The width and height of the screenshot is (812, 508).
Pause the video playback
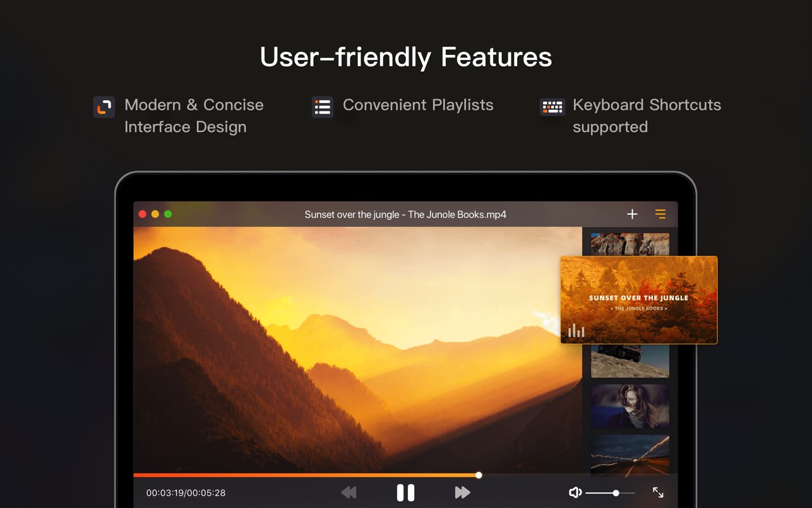[405, 492]
